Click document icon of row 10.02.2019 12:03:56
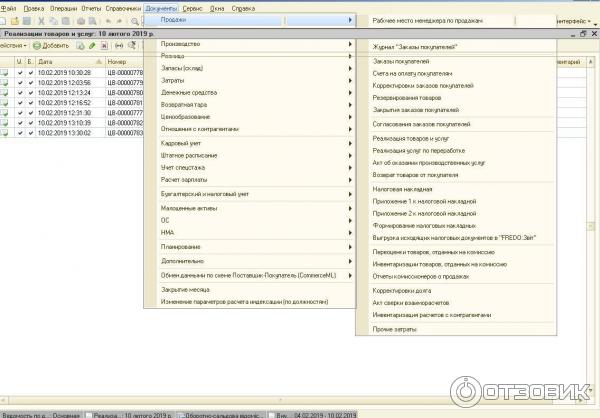Screen dimensions: 600x418 (x=4, y=82)
